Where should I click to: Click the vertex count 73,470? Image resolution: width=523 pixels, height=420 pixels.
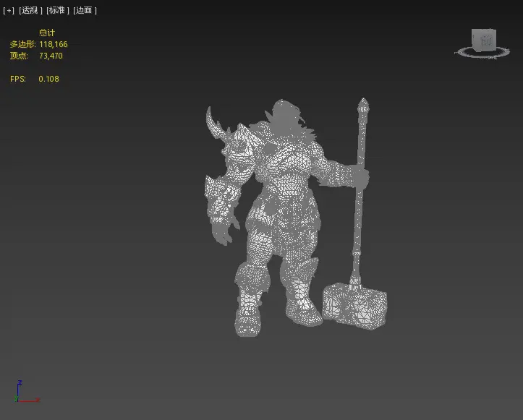tap(51, 56)
